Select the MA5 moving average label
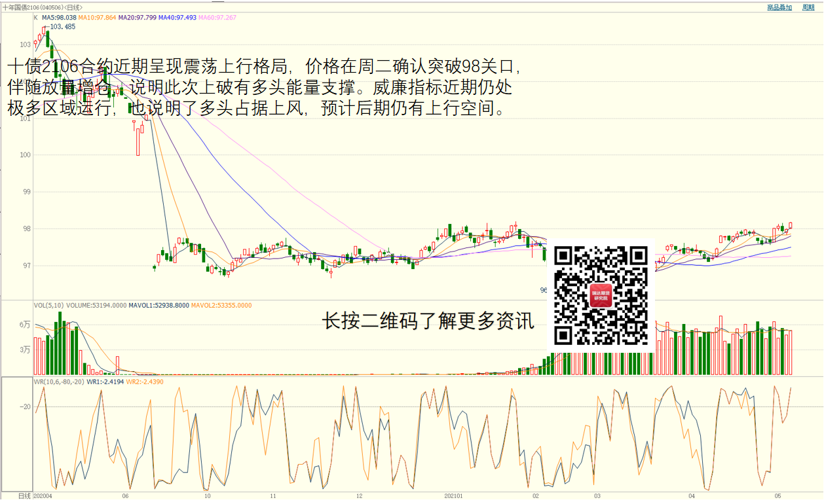 [x=59, y=18]
